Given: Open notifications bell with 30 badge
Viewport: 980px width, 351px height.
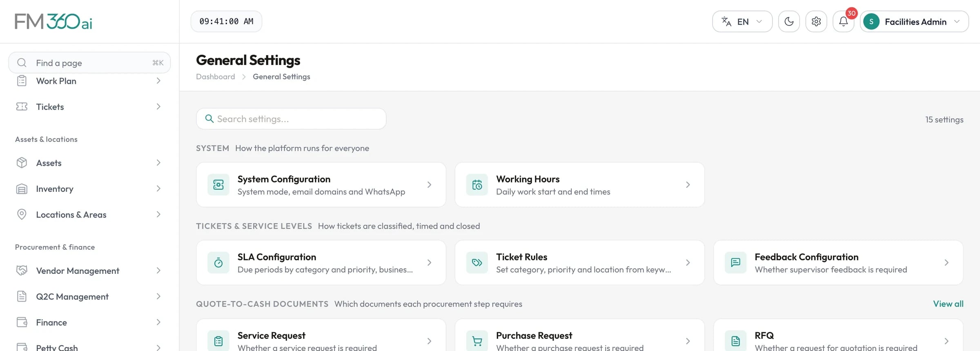Looking at the screenshot, I should click(844, 22).
